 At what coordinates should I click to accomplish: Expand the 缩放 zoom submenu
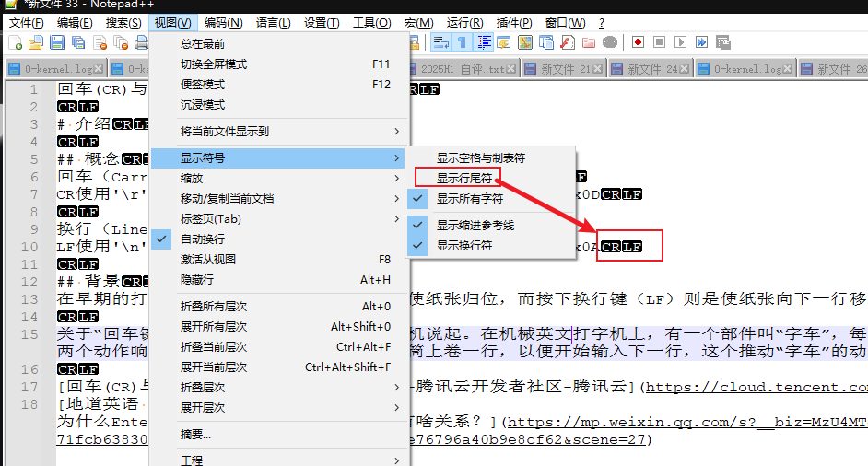click(x=279, y=179)
